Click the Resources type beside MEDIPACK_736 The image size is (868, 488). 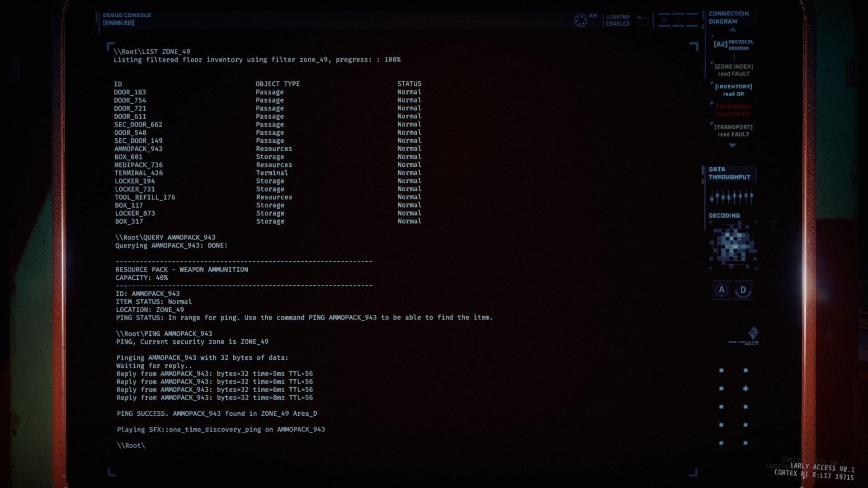(x=274, y=165)
